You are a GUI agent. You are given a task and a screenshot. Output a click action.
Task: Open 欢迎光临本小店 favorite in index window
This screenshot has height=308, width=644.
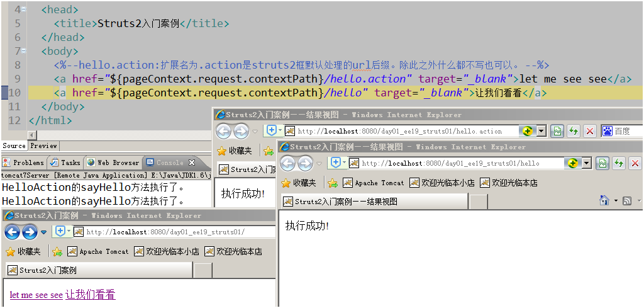(166, 251)
